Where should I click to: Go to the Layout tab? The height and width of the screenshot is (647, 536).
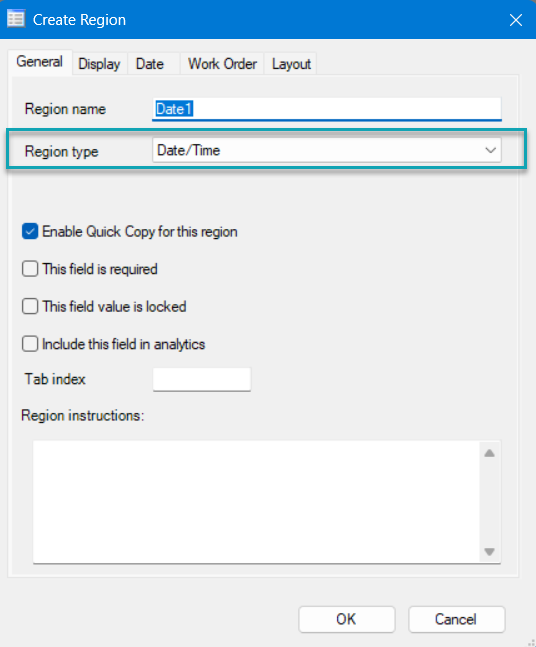pos(291,64)
